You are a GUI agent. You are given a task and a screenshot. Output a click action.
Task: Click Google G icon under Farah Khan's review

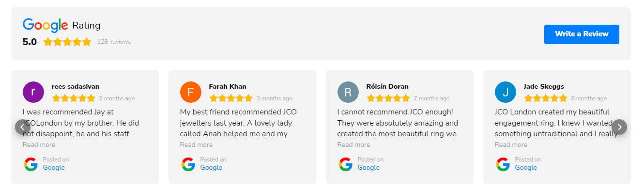[x=188, y=164]
